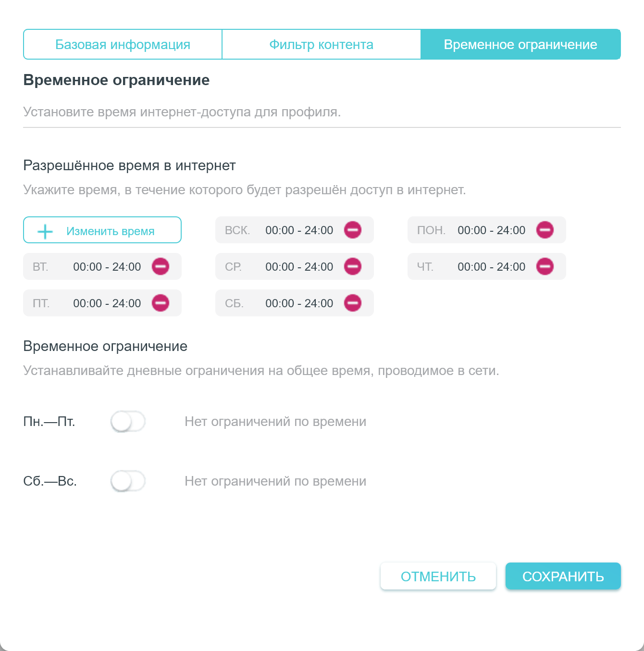Viewport: 644px width, 651px height.
Task: Click the ПОН. 00:00 - 24:00 time range
Action: (x=491, y=230)
